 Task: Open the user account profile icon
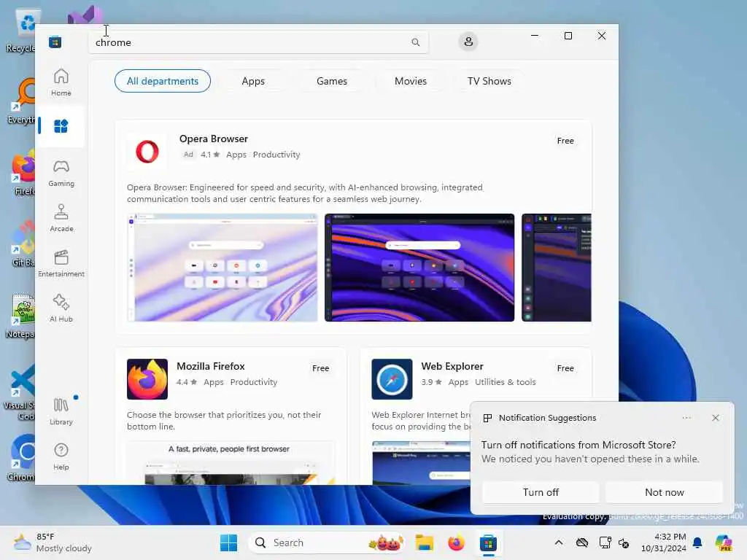468,42
